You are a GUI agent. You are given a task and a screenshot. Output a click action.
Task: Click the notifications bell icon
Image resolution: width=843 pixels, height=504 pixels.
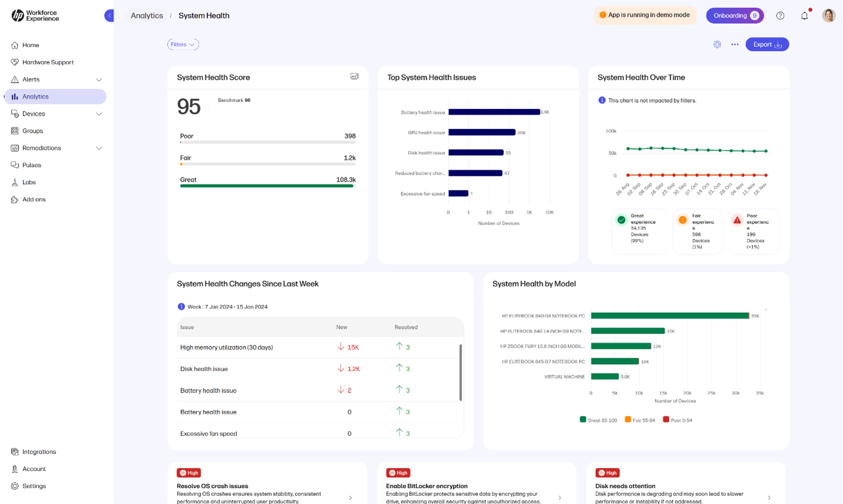click(804, 16)
